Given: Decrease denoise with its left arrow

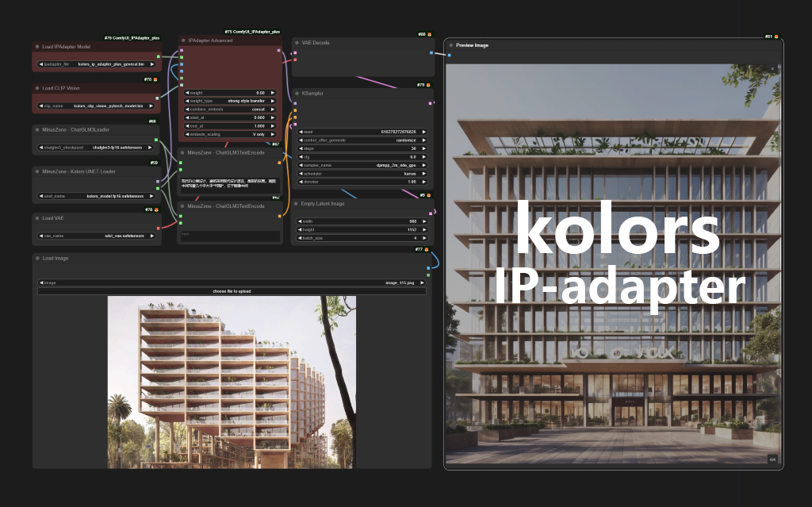Looking at the screenshot, I should pos(301,182).
